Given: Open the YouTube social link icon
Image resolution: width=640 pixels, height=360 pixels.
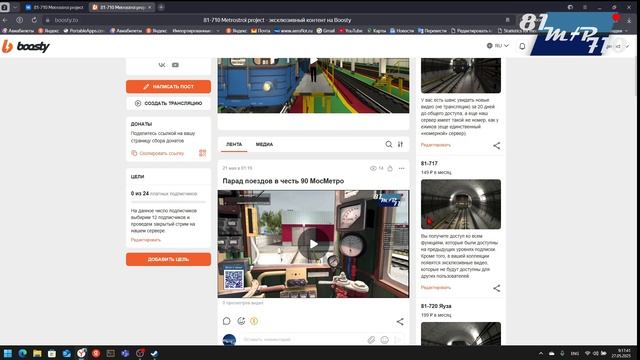Looking at the screenshot, I should (175, 65).
